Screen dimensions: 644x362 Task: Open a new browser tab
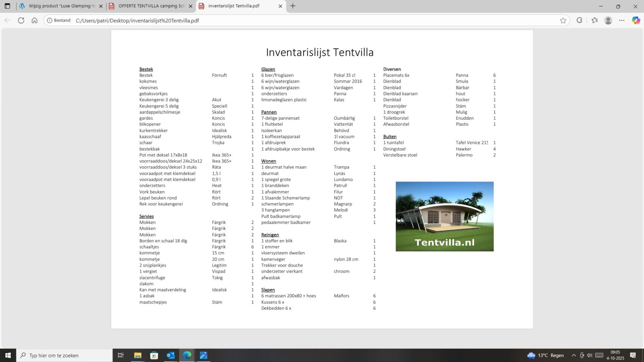293,6
